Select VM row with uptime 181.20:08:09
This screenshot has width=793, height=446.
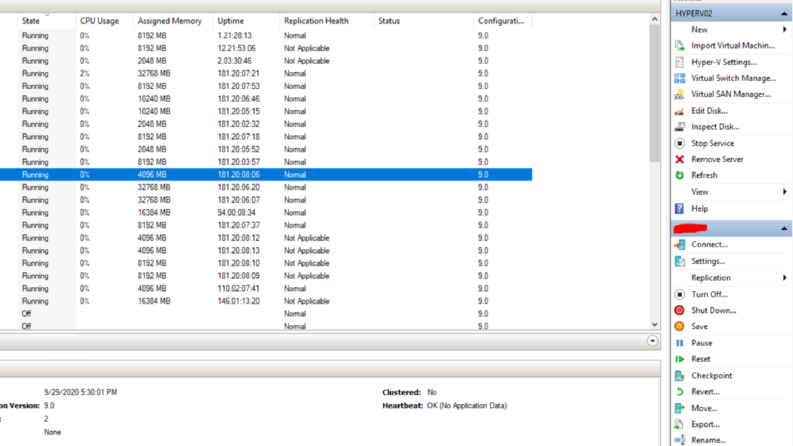pyautogui.click(x=266, y=276)
